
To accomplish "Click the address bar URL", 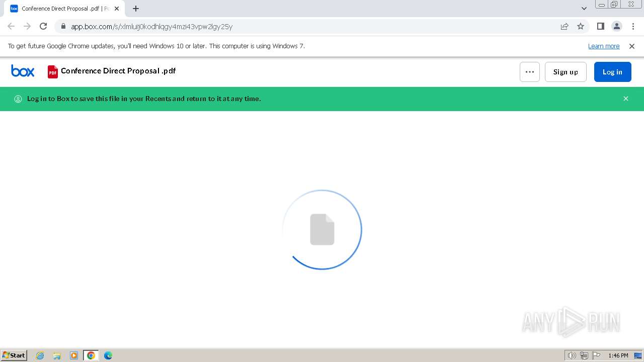I will pos(151,27).
